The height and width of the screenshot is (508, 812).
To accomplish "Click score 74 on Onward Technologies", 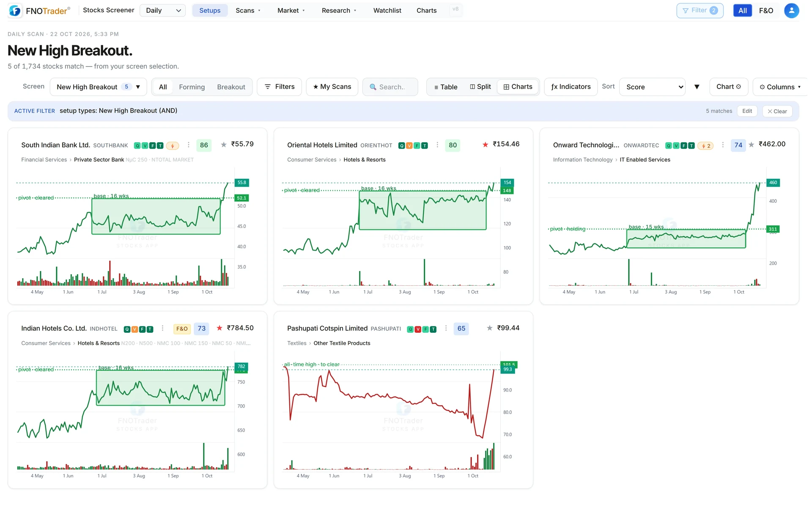I will (x=738, y=145).
